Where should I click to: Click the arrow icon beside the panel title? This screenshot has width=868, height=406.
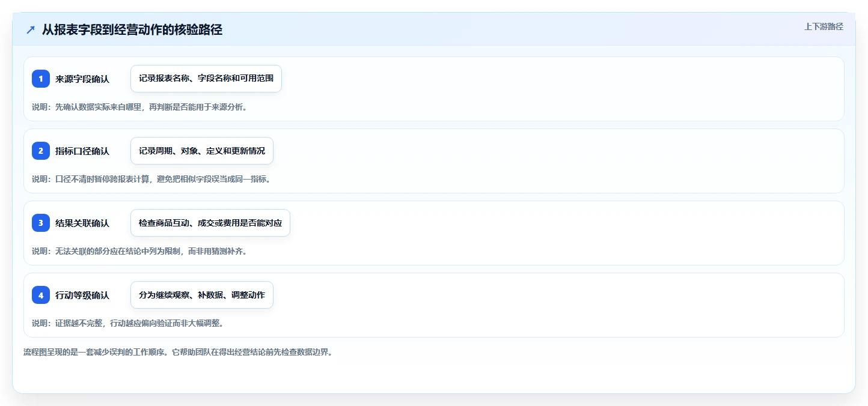pyautogui.click(x=31, y=29)
